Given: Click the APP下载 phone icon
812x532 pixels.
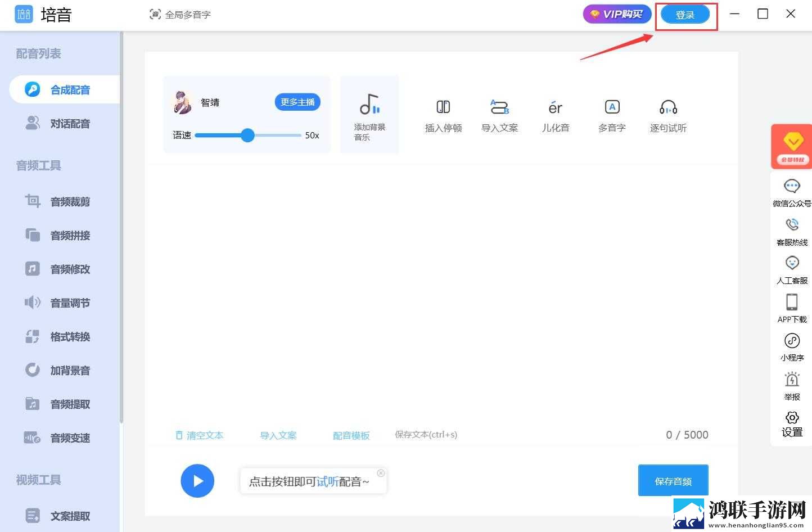Looking at the screenshot, I should (792, 302).
